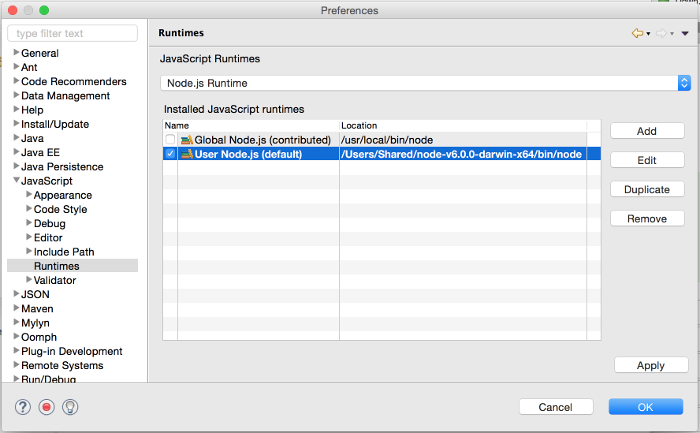Select the Runtimes tree item

tap(57, 266)
